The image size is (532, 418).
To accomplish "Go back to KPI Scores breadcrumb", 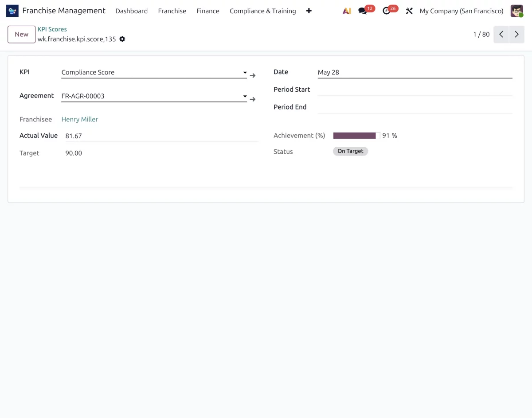I will pyautogui.click(x=52, y=29).
